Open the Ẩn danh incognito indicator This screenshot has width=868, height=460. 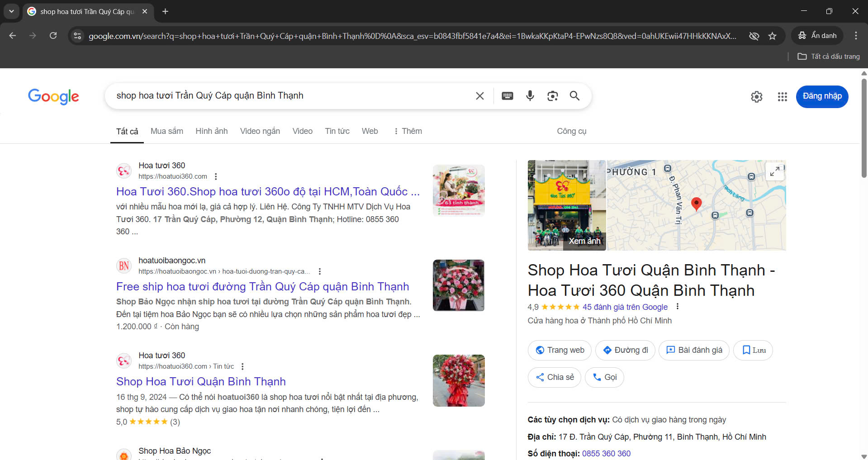coord(817,36)
